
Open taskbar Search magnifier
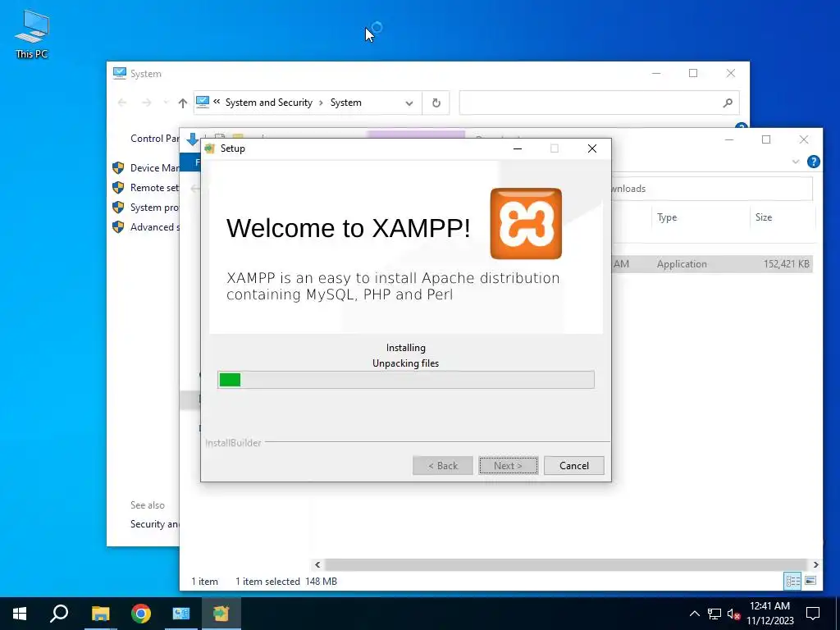pyautogui.click(x=59, y=614)
